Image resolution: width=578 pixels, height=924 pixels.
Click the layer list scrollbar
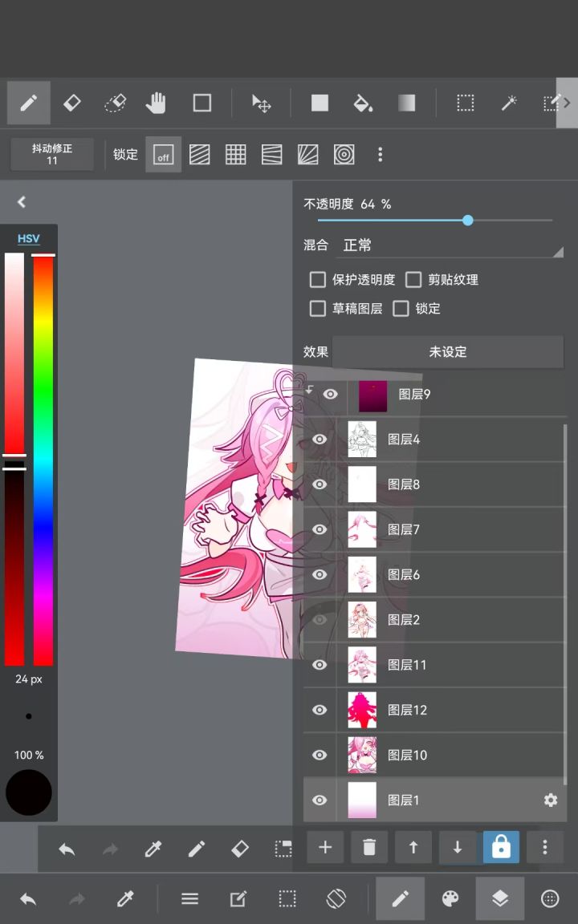(x=566, y=604)
